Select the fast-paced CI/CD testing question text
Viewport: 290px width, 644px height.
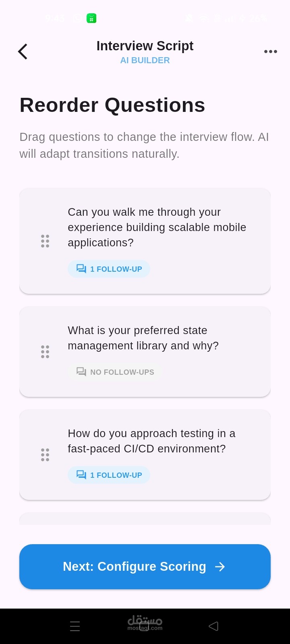(151, 441)
